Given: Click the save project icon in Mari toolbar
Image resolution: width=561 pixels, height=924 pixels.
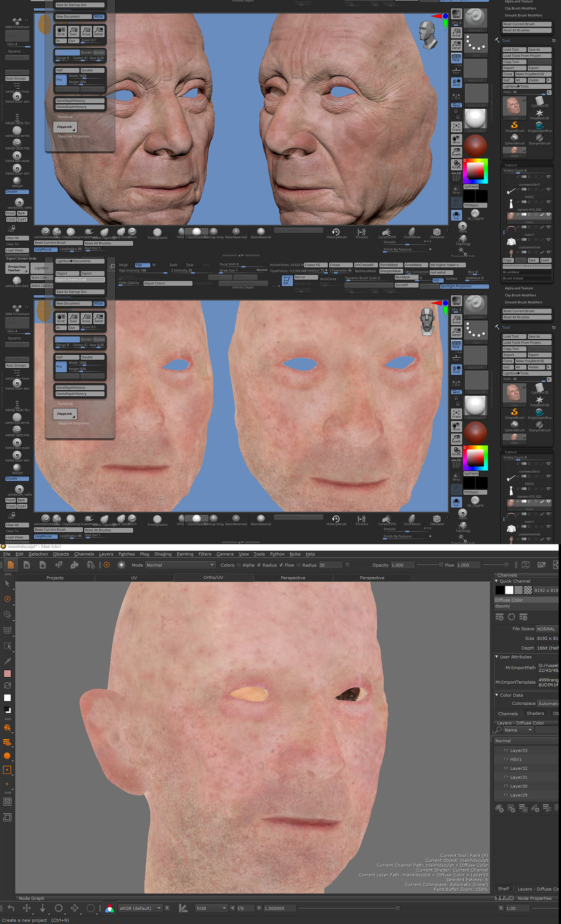Looking at the screenshot, I should click(x=43, y=565).
